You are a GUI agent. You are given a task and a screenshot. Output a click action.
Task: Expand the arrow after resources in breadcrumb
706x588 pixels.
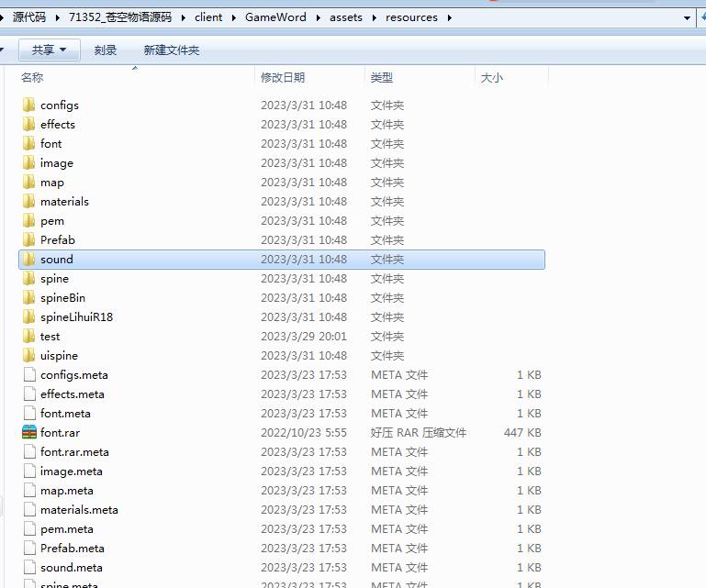tap(450, 17)
